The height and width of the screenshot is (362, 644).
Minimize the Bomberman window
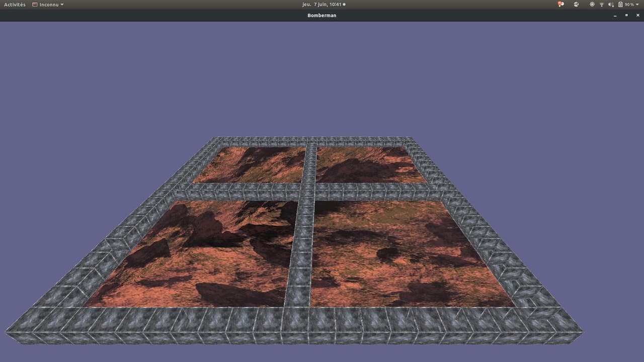[615, 16]
